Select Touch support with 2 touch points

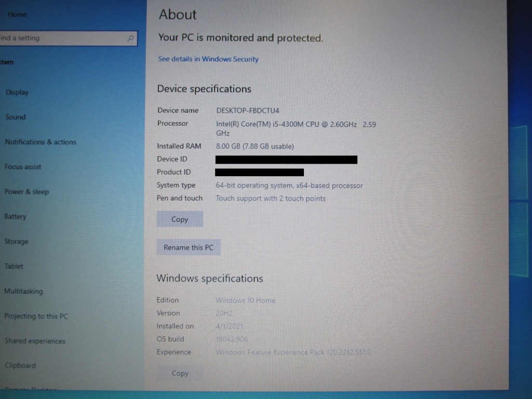[x=270, y=198]
